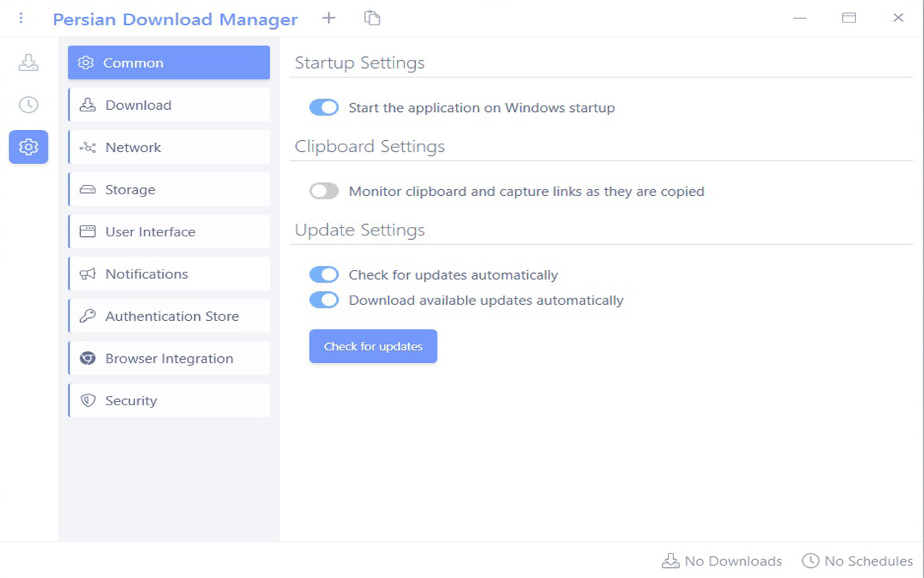Open the Downloads view in left rail

pos(28,63)
